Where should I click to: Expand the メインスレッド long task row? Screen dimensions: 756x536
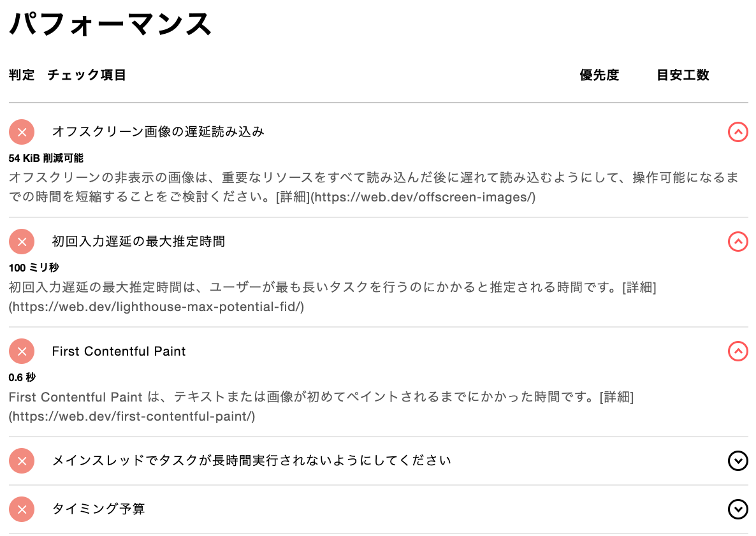point(738,461)
